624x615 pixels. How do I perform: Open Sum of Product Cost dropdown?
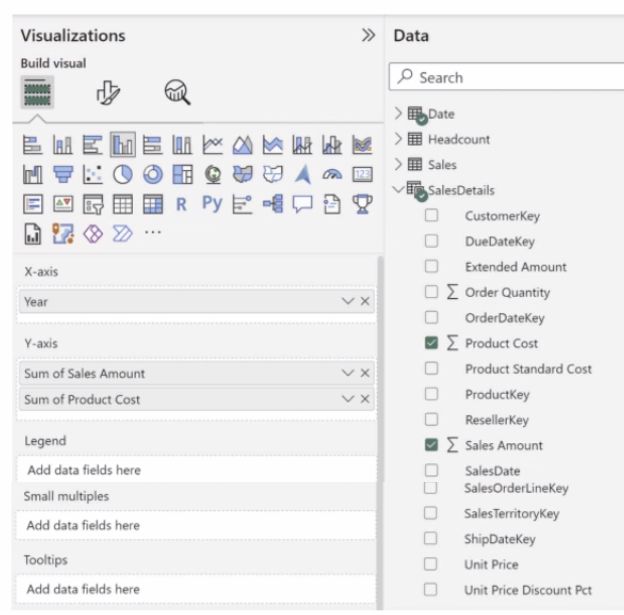(348, 399)
